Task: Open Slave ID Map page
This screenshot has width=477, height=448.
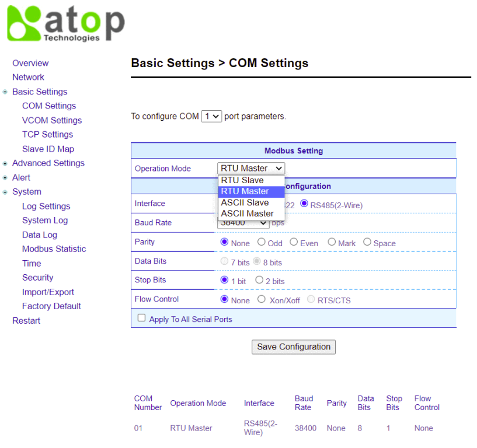Action: click(48, 149)
